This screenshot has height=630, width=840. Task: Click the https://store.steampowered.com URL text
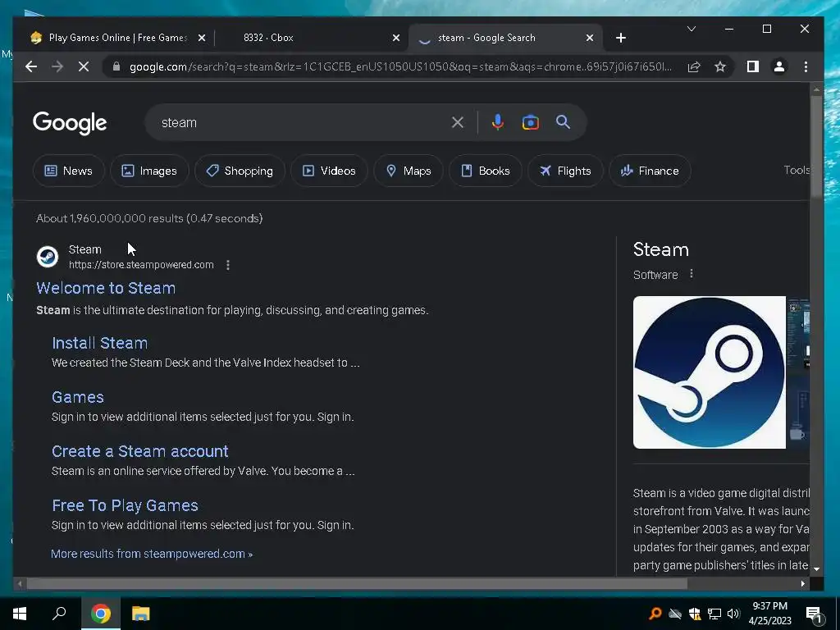point(141,265)
